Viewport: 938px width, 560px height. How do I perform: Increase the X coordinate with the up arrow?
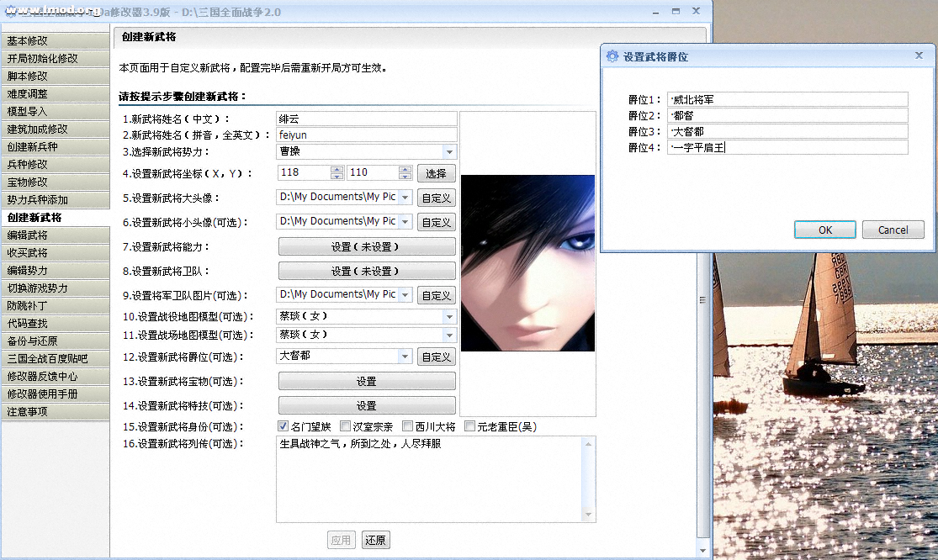pyautogui.click(x=337, y=169)
